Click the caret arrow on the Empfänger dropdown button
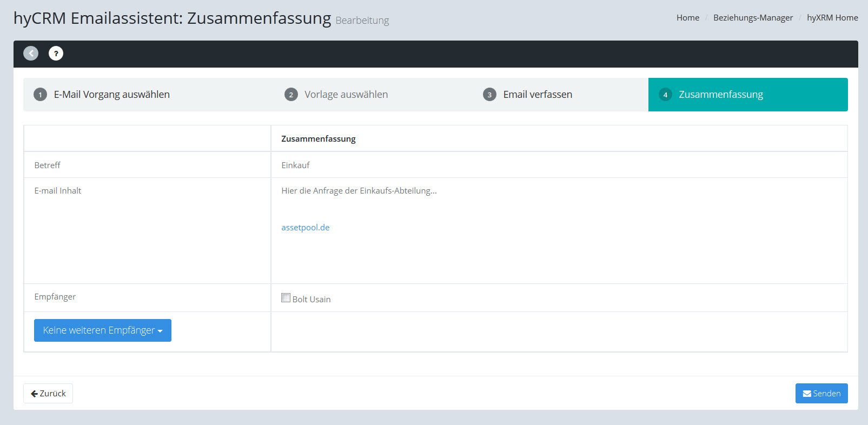Viewport: 868px width, 425px height. click(x=160, y=331)
